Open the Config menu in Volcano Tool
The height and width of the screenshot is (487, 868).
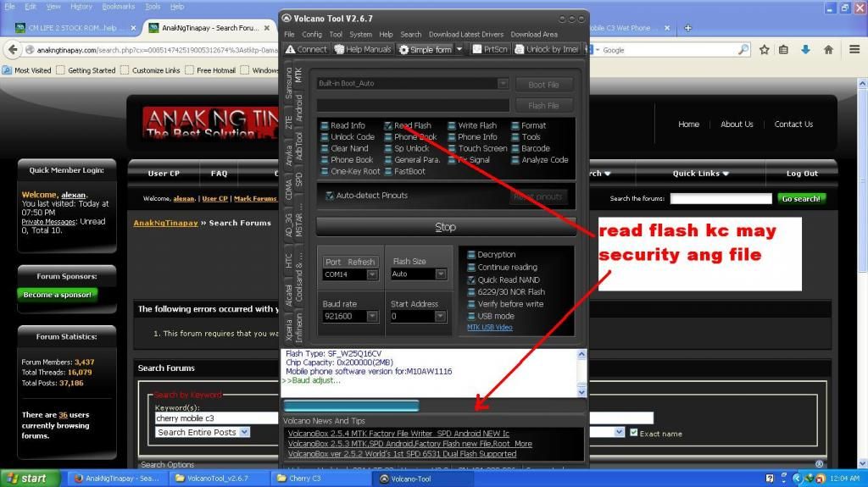point(312,35)
